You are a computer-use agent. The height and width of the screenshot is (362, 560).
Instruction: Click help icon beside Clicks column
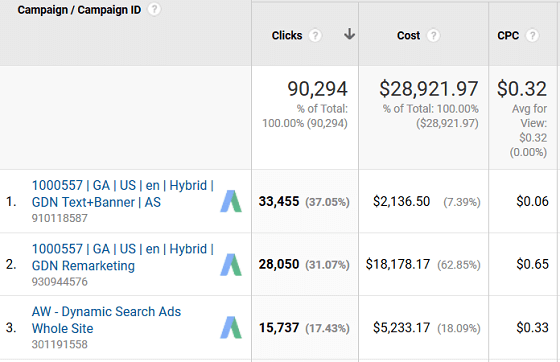pos(315,35)
